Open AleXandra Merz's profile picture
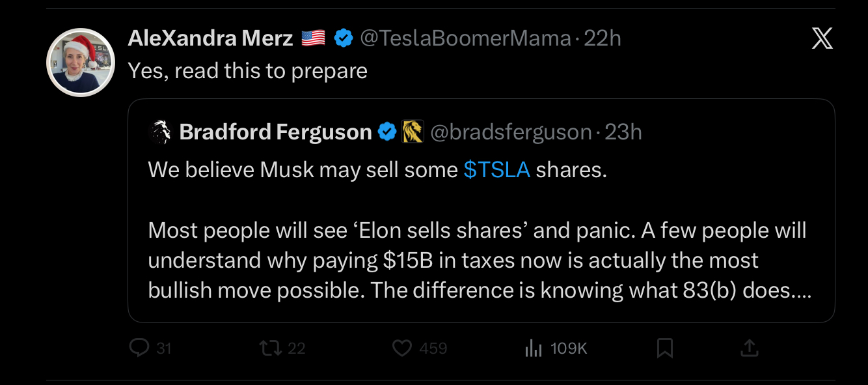This screenshot has height=385, width=868. click(x=81, y=63)
